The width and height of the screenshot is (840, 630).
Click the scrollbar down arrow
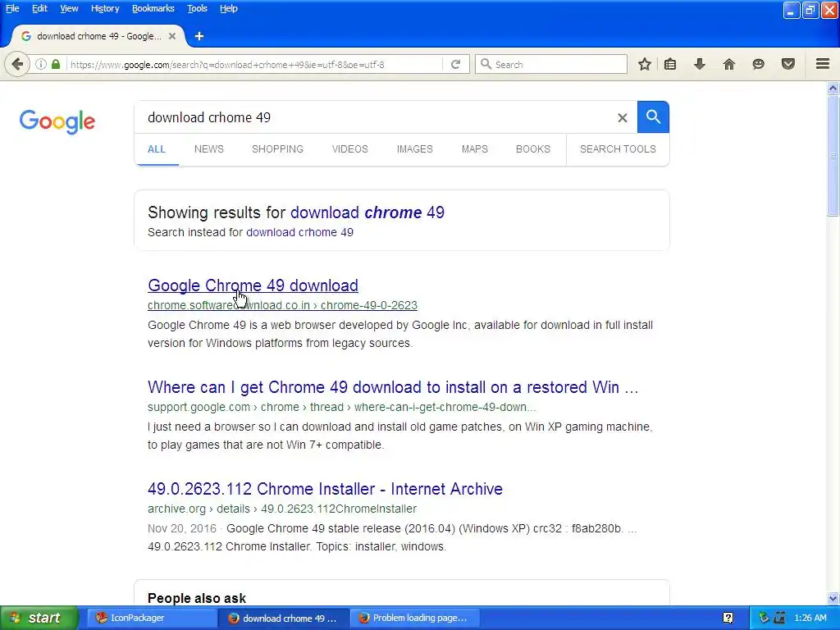pyautogui.click(x=833, y=598)
